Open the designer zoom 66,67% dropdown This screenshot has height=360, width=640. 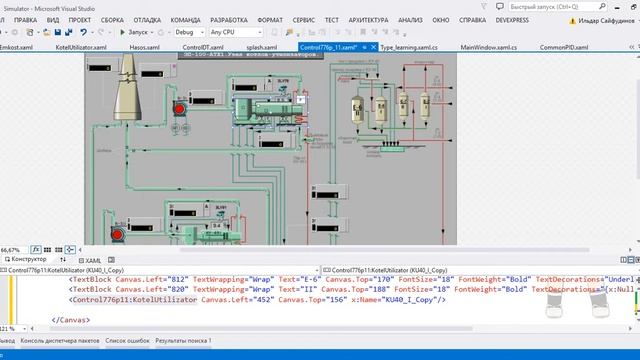(x=13, y=249)
